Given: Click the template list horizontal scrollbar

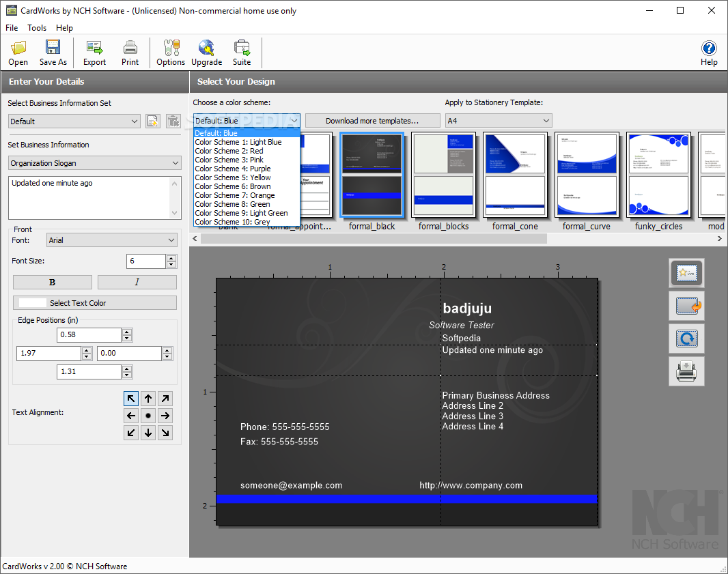Looking at the screenshot, I should pos(374,238).
